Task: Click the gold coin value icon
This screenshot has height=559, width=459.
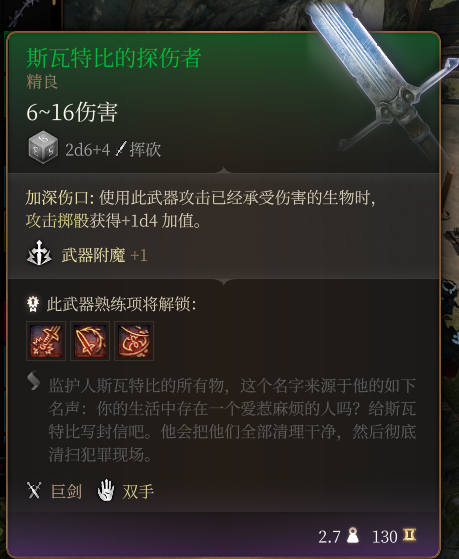Action: point(409,535)
